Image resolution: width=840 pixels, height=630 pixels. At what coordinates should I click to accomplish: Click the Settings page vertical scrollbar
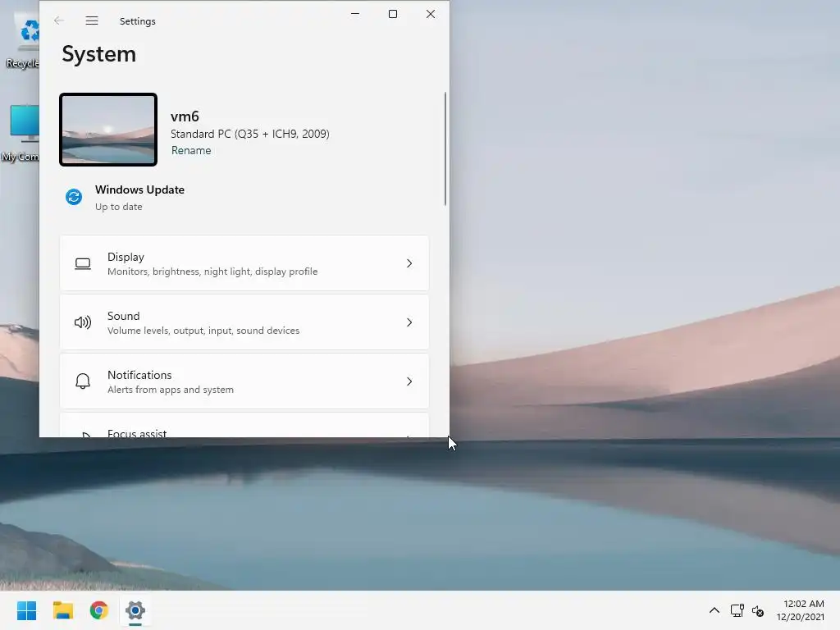(445, 149)
